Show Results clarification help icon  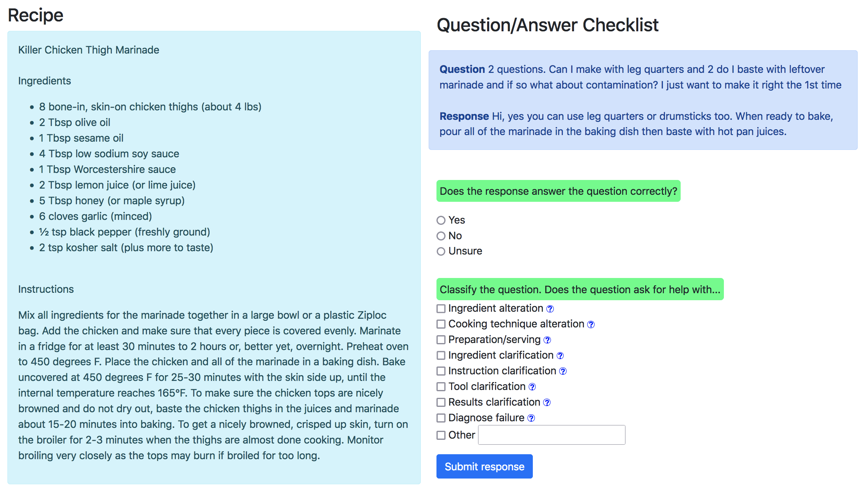click(547, 403)
